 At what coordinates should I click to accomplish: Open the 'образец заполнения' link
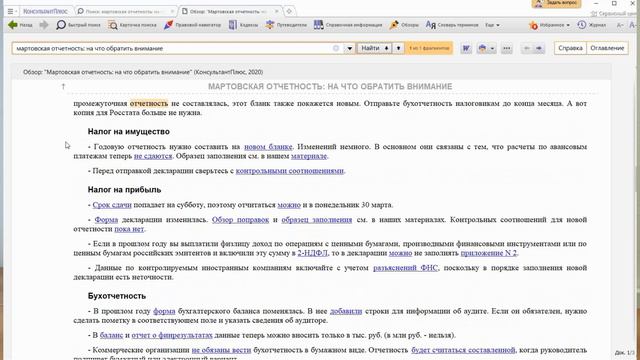(x=317, y=220)
